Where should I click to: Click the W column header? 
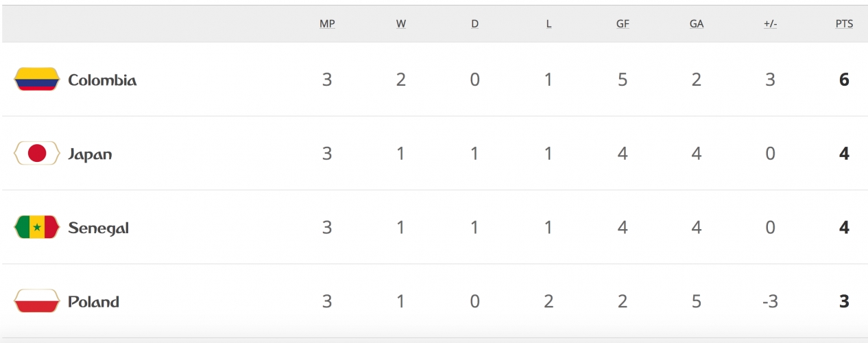(401, 23)
